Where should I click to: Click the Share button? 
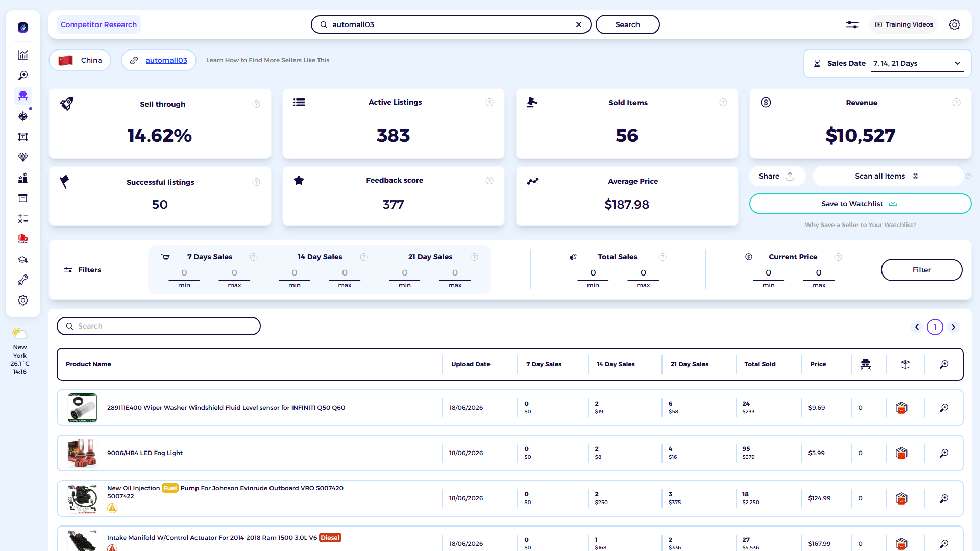(777, 176)
